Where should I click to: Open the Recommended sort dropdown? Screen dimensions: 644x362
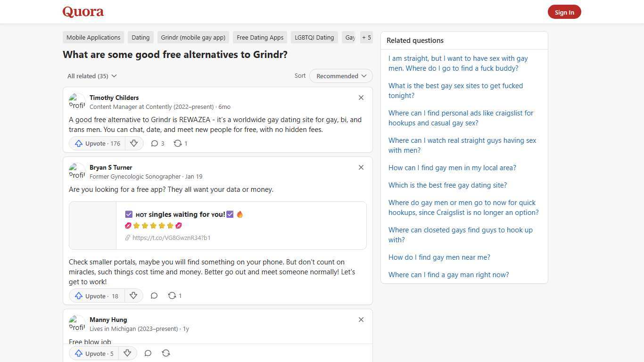coord(340,76)
